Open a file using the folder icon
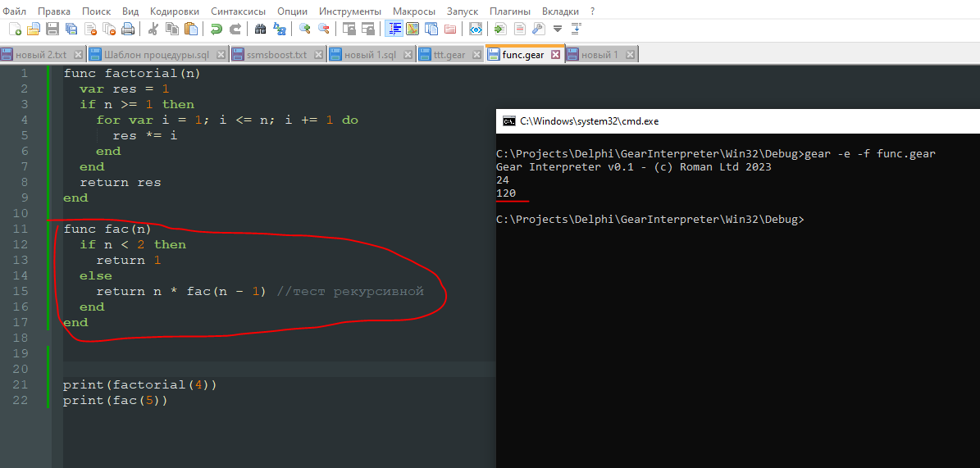 (x=34, y=29)
